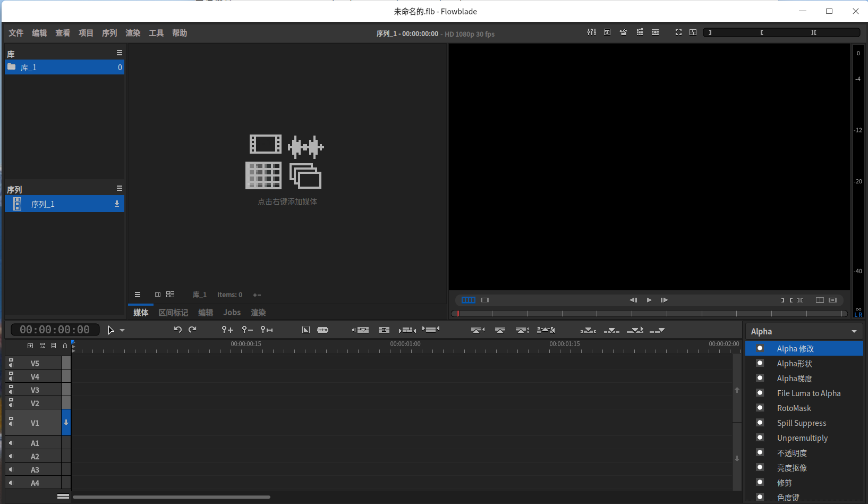Image resolution: width=868 pixels, height=504 pixels.
Task: Click the add media '+–' icon
Action: 257,295
